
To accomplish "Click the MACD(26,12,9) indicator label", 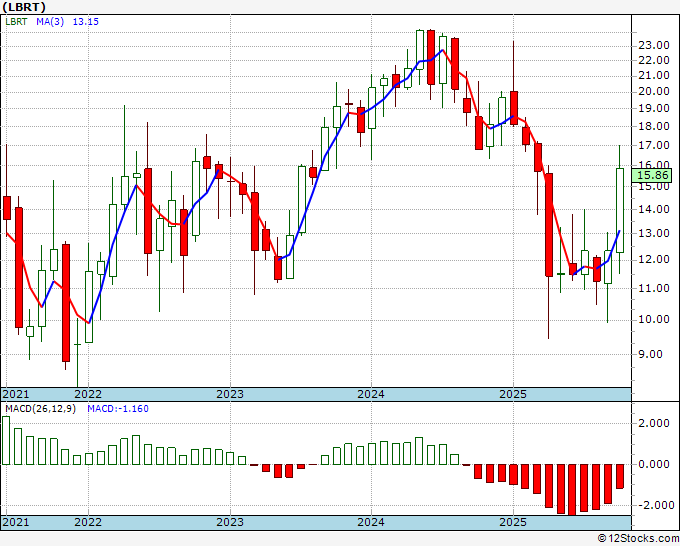I will pos(40,409).
